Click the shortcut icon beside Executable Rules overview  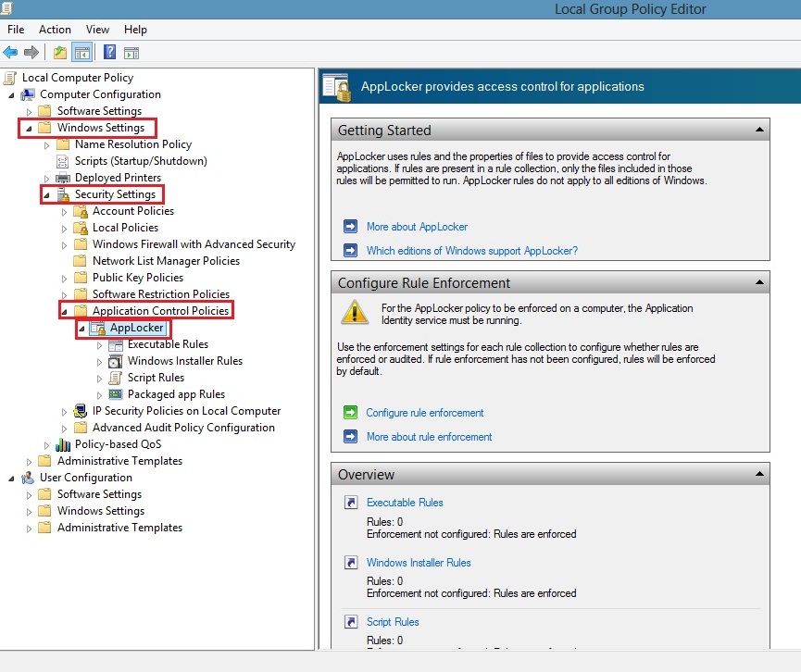click(350, 503)
